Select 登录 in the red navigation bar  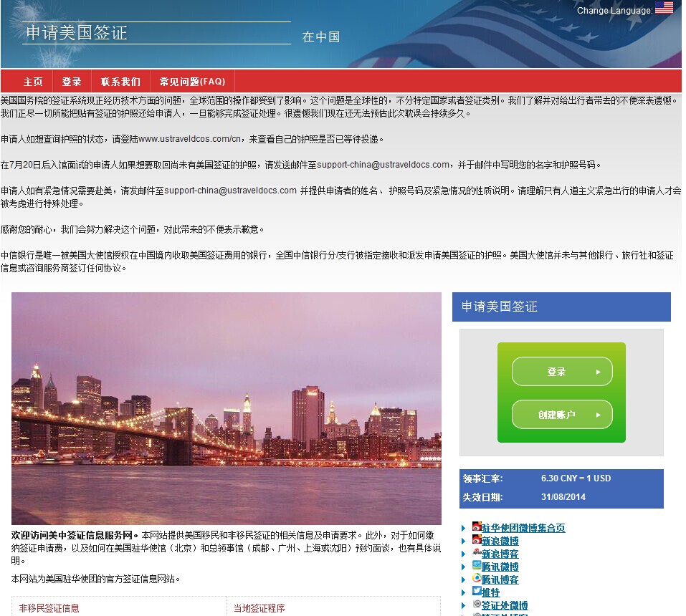point(72,82)
